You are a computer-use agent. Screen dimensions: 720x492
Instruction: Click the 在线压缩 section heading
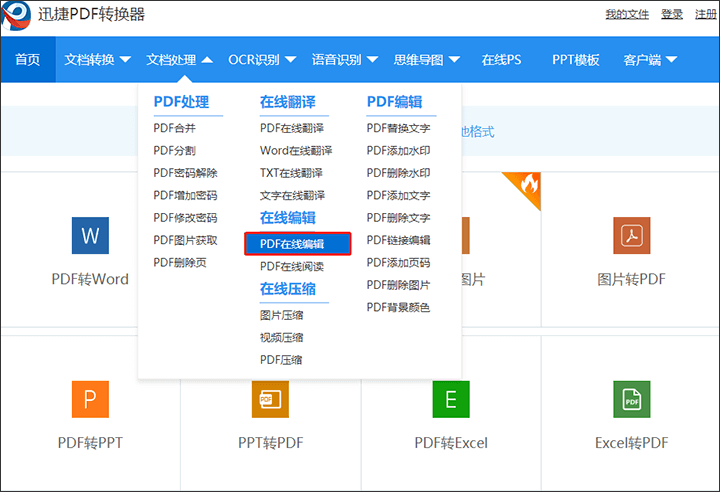[288, 289]
